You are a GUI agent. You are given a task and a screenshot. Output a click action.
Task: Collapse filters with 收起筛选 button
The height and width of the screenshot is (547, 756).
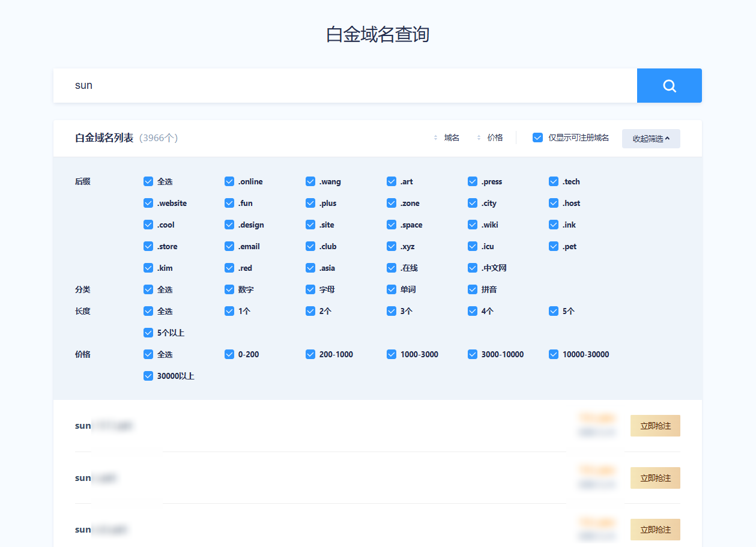point(651,139)
